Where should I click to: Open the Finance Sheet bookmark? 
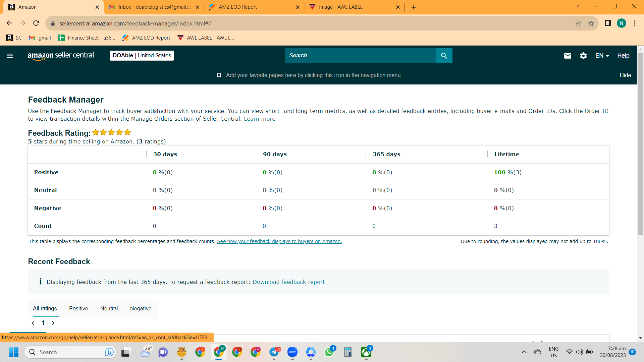pyautogui.click(x=87, y=38)
